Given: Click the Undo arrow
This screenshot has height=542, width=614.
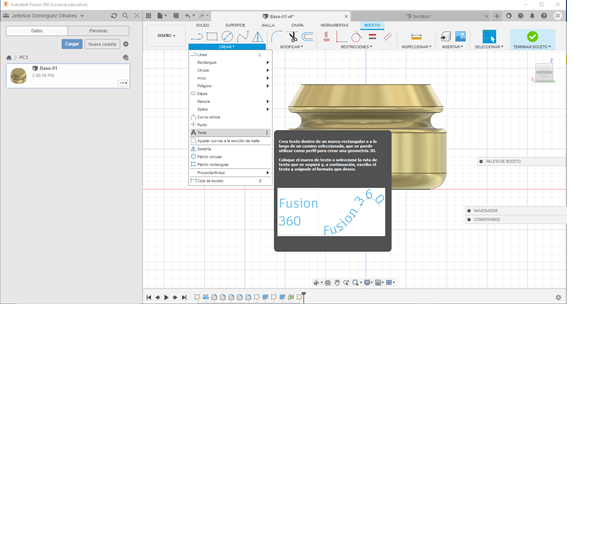Looking at the screenshot, I should coord(188,16).
